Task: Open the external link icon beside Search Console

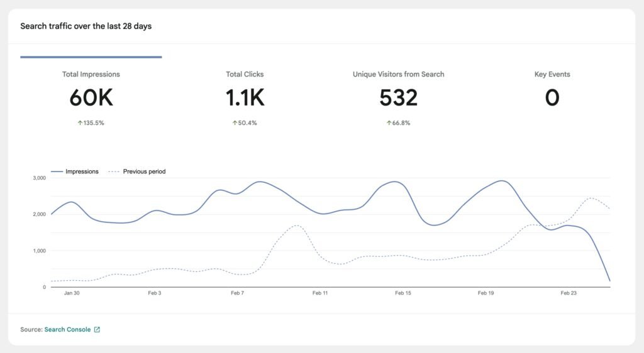Action: coord(97,329)
